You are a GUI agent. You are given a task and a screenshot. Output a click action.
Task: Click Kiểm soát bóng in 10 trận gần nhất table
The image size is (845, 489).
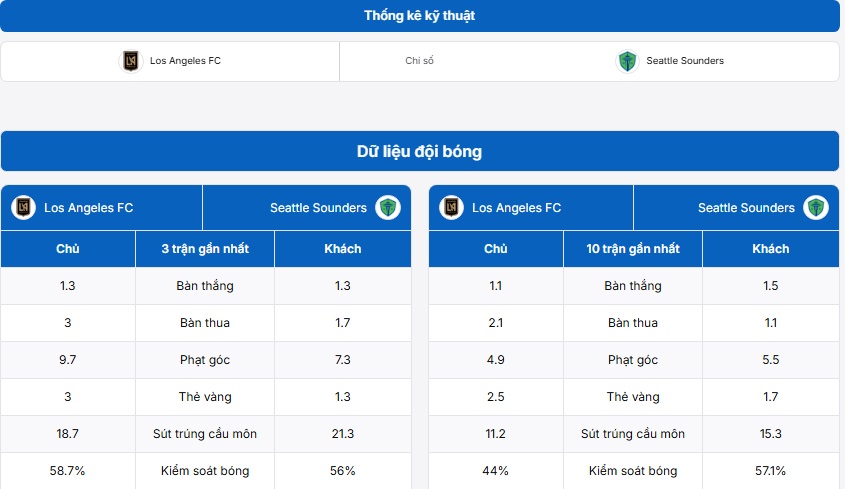click(633, 471)
